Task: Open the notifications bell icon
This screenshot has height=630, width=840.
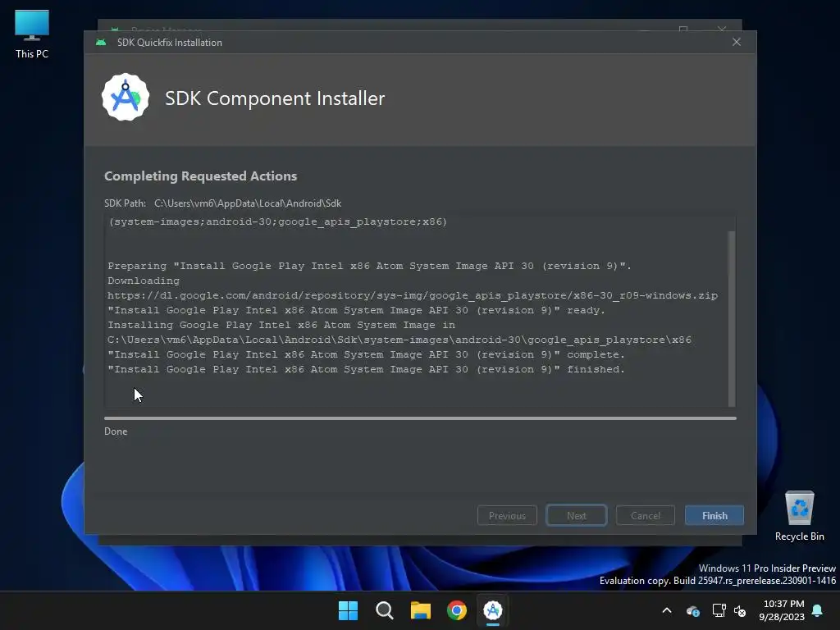Action: tap(817, 610)
